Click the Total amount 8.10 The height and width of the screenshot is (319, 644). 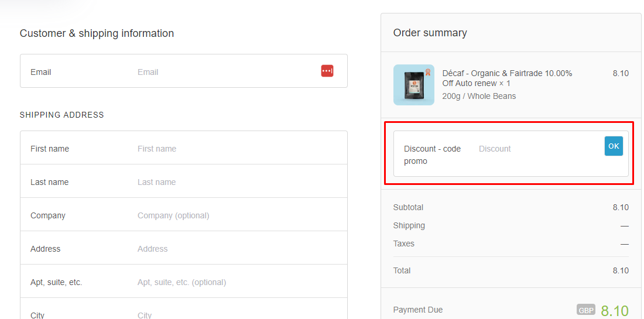(621, 270)
